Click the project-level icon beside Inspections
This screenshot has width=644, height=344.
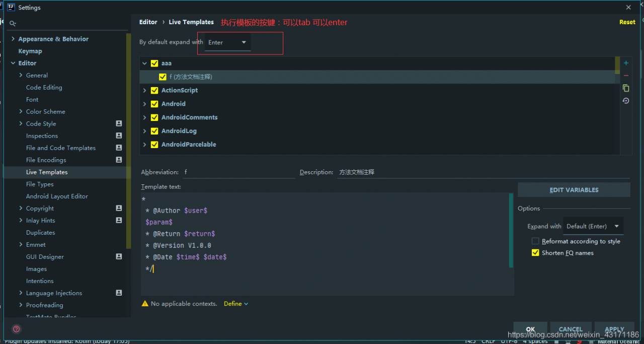(119, 135)
